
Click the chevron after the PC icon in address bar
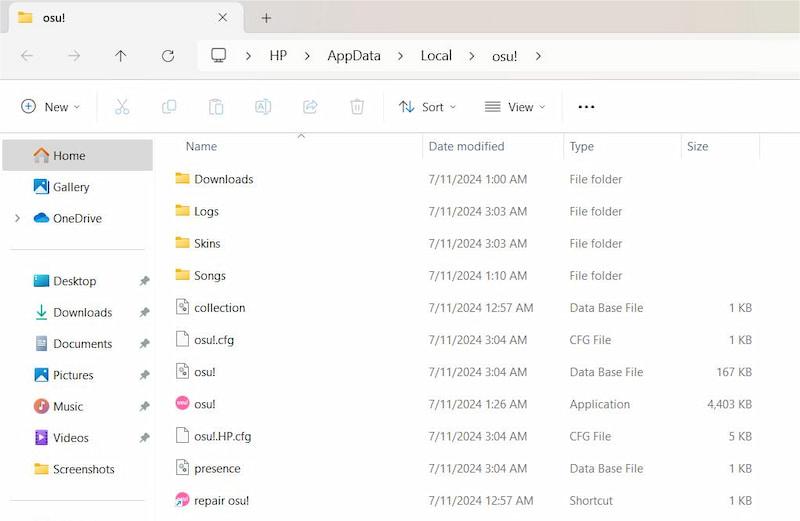[x=248, y=56]
